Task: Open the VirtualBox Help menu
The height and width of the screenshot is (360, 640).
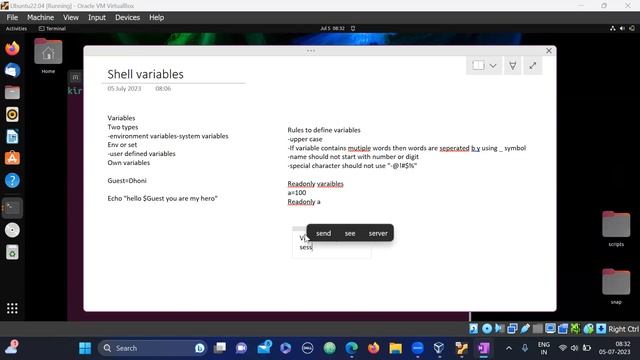Action: [x=156, y=18]
